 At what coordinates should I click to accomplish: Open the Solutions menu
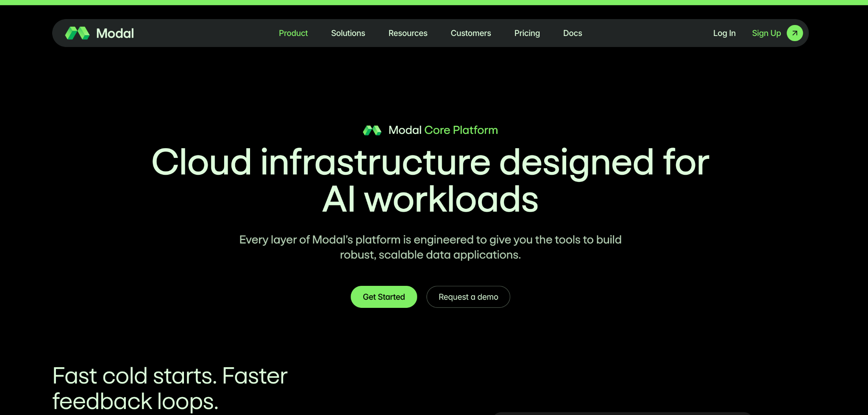pyautogui.click(x=348, y=33)
